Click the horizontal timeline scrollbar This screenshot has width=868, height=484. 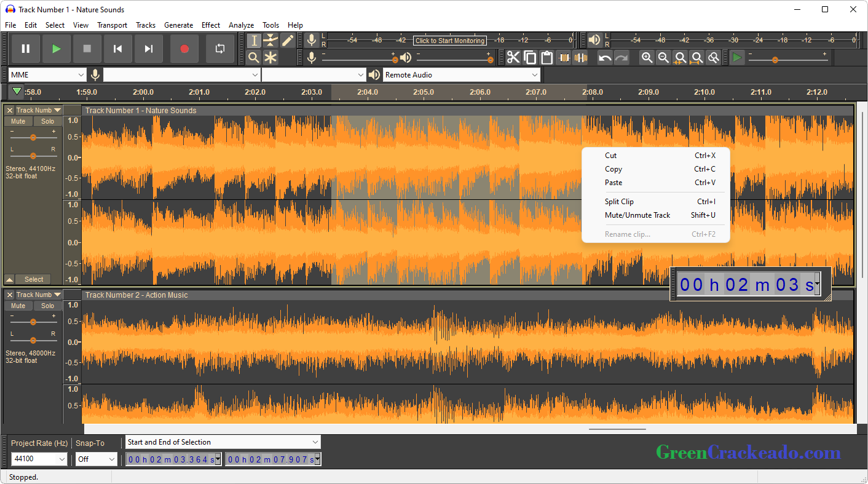[617, 429]
